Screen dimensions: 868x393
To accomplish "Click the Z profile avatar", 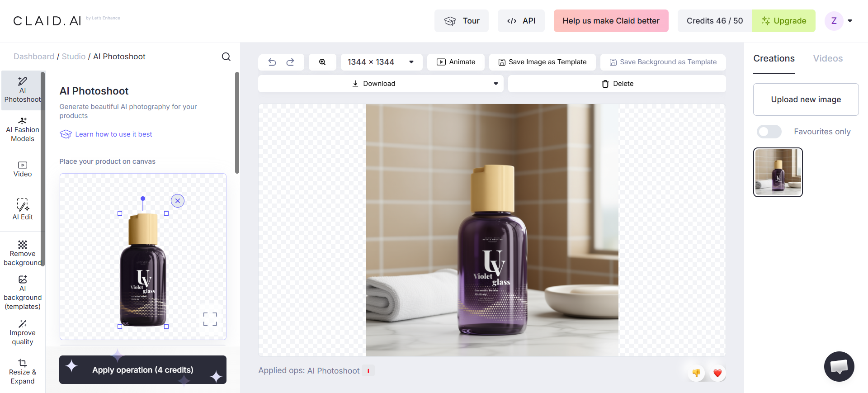I will click(x=834, y=21).
